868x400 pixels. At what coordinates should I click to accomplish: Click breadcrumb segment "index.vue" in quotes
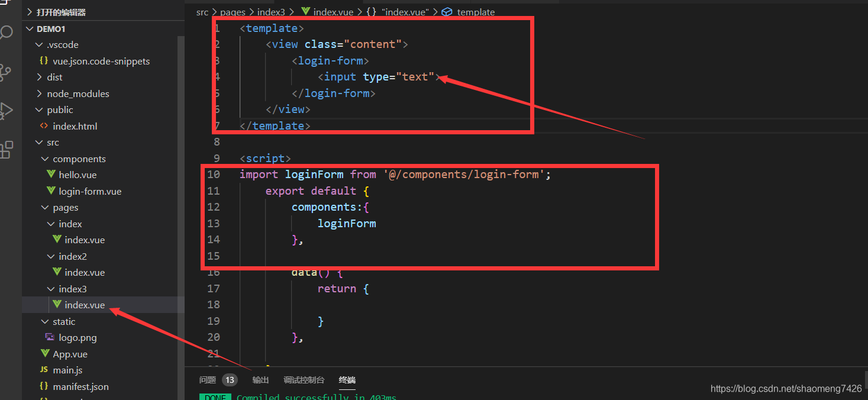pyautogui.click(x=405, y=12)
